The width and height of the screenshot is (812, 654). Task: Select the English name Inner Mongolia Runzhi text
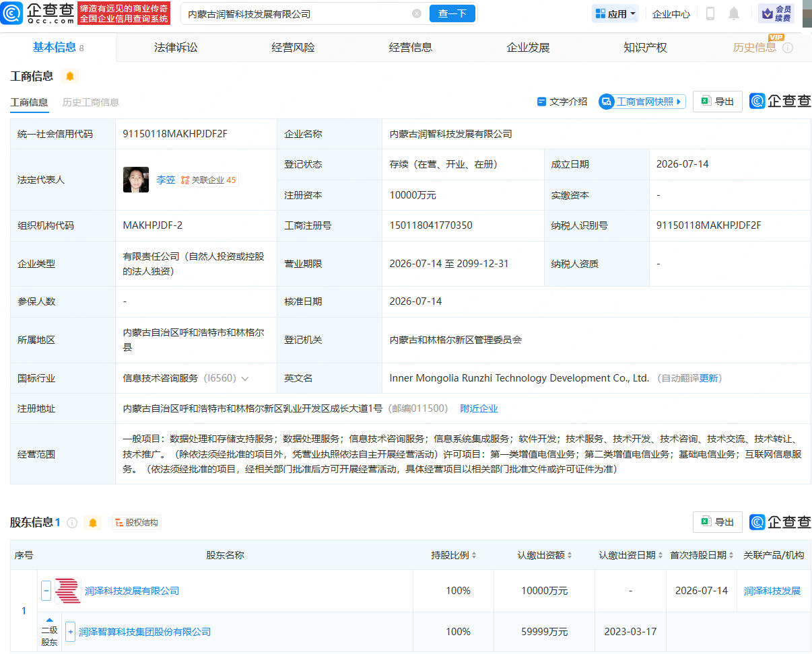click(519, 378)
